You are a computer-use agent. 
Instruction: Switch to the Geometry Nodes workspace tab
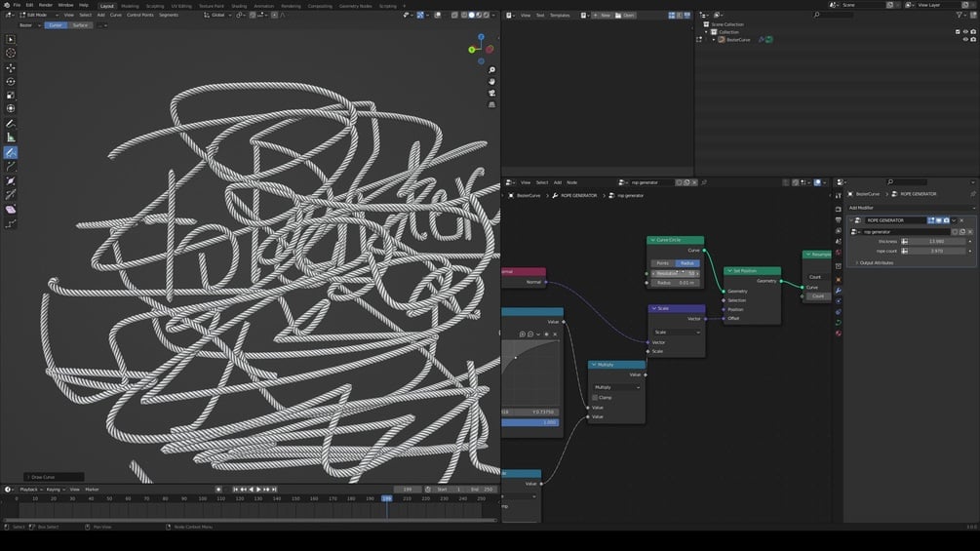[x=355, y=6]
